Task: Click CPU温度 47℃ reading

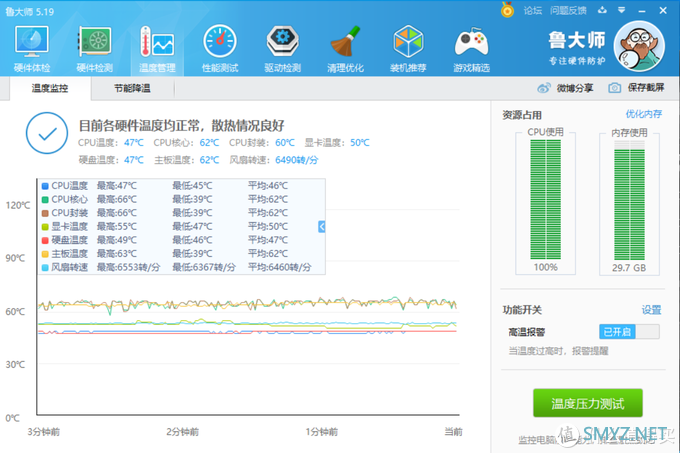Action: coord(134,143)
